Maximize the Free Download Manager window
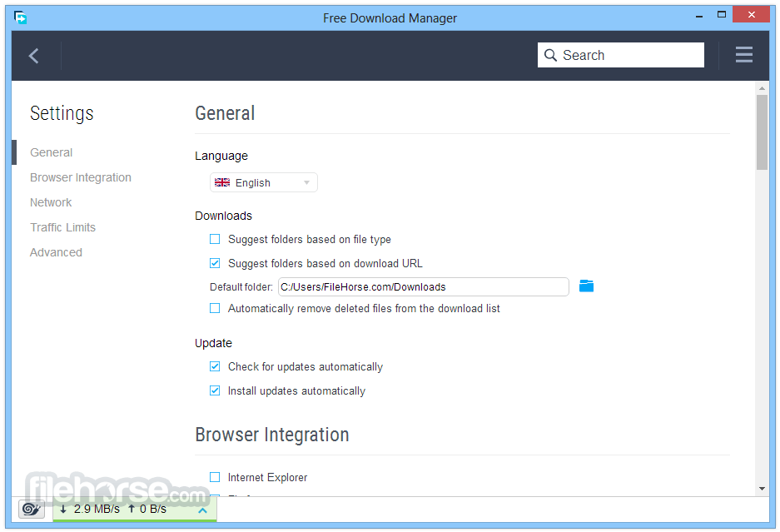The image size is (780, 532). [721, 15]
